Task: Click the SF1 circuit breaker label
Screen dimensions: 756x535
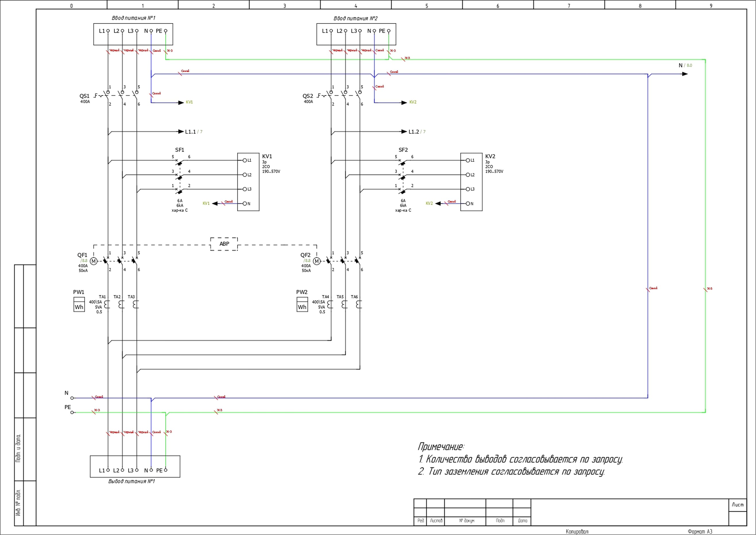Action: pyautogui.click(x=179, y=150)
